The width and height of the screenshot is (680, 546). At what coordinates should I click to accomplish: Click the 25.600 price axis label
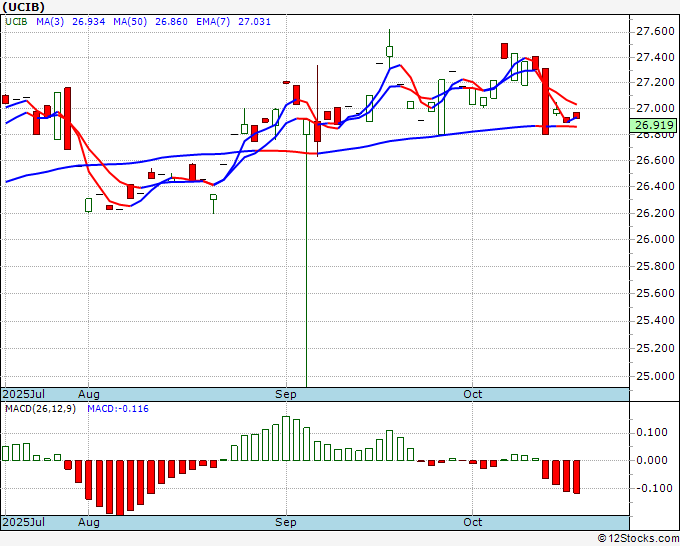click(x=655, y=293)
